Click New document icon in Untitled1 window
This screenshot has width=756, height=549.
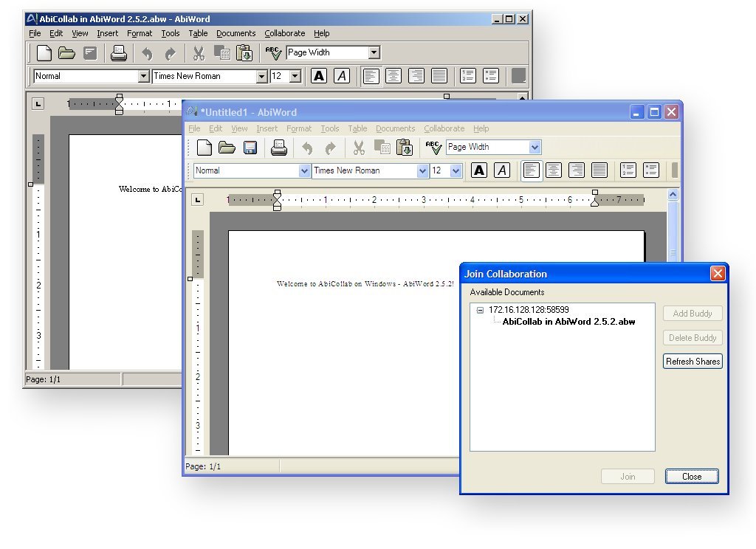tap(205, 148)
